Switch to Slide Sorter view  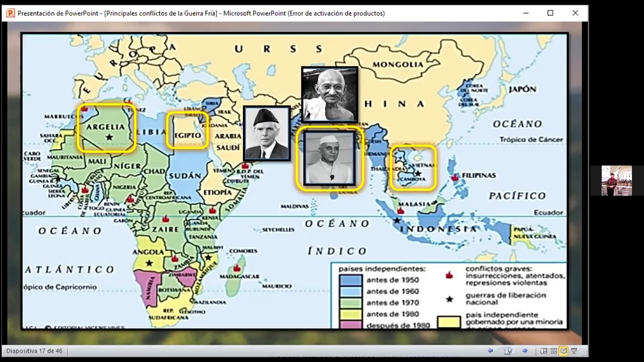(554, 351)
